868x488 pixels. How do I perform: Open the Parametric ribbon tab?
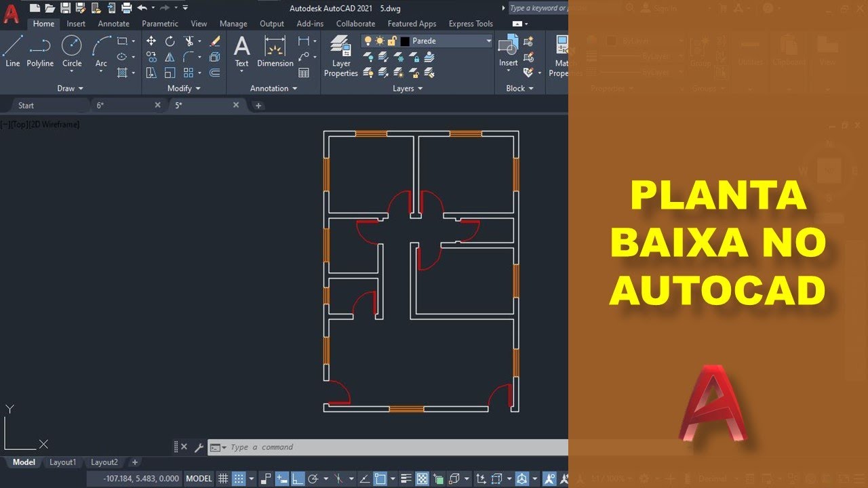point(160,24)
